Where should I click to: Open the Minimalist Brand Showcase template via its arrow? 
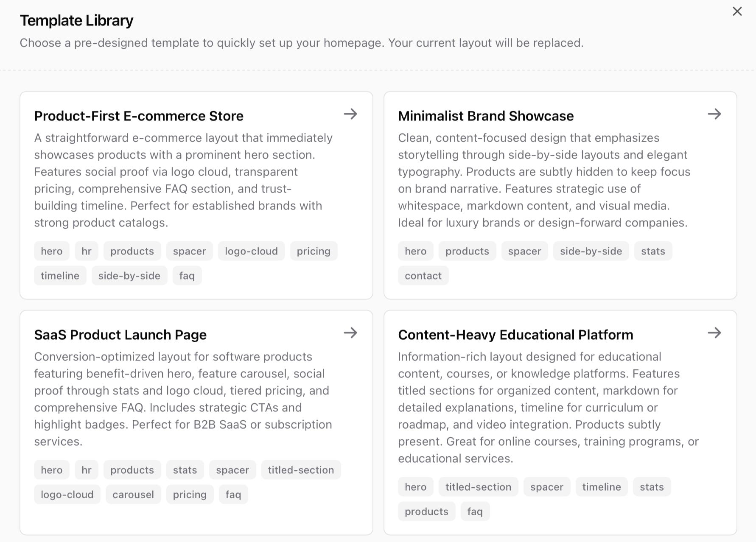click(x=715, y=114)
